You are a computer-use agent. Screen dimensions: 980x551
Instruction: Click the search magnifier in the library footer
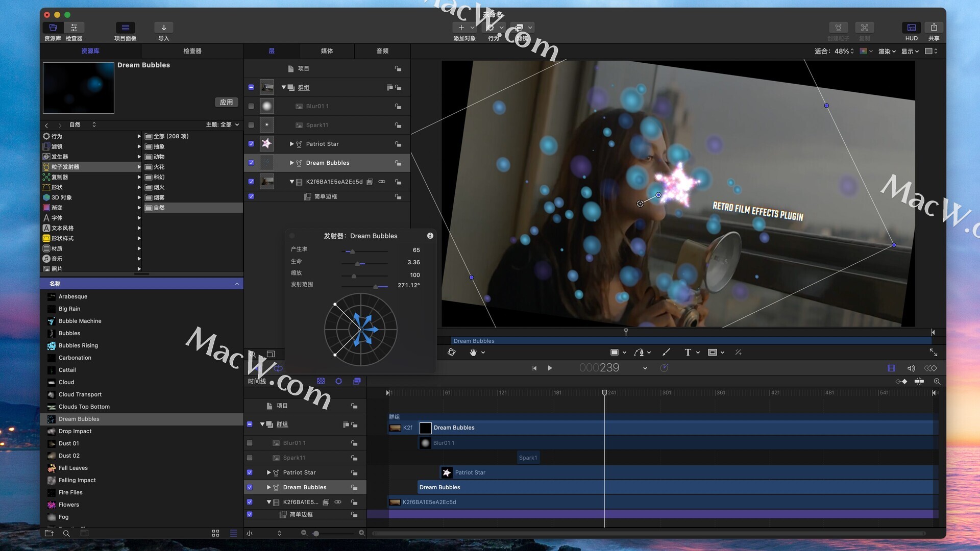point(66,533)
